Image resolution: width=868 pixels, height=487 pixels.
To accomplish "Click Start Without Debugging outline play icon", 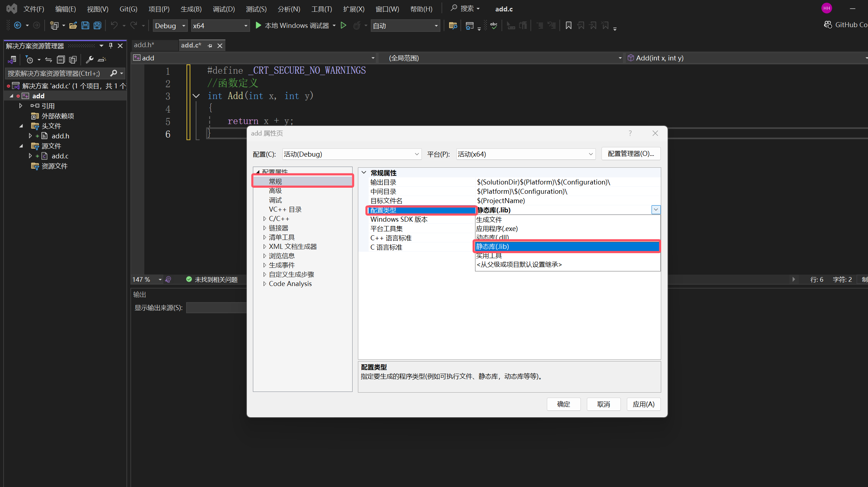I will click(343, 26).
